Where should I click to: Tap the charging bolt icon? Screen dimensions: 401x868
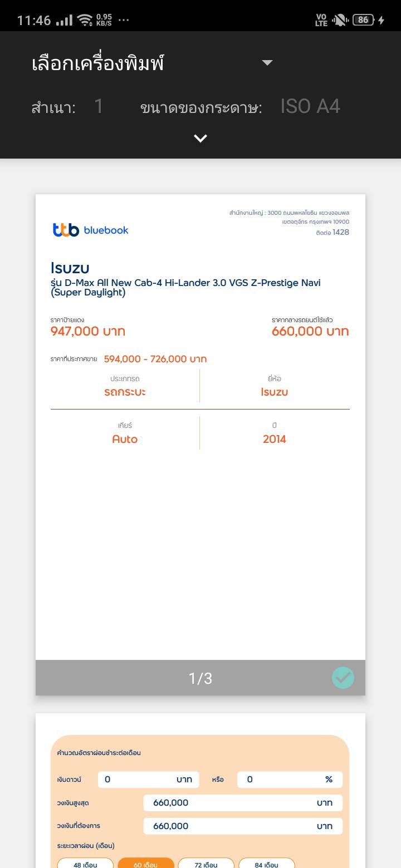(382, 20)
